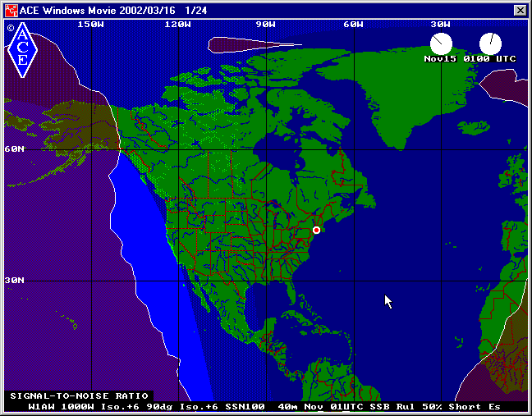Click the W1AW callsign in status line

41,406
